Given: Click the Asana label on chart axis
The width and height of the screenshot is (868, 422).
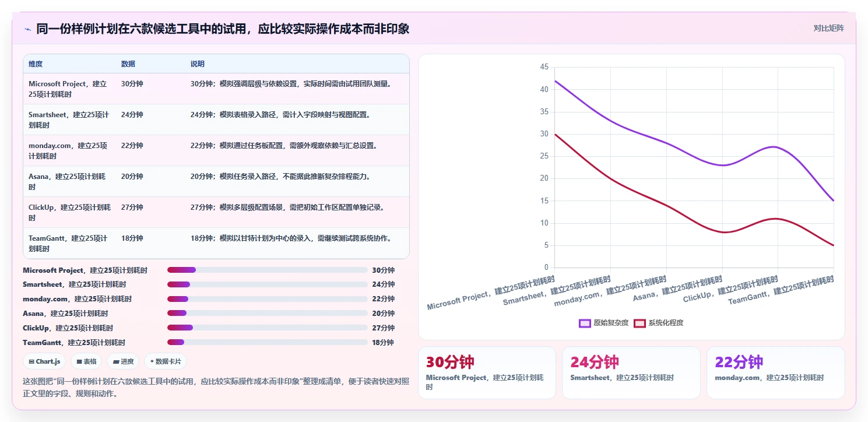Looking at the screenshot, I should [x=677, y=289].
